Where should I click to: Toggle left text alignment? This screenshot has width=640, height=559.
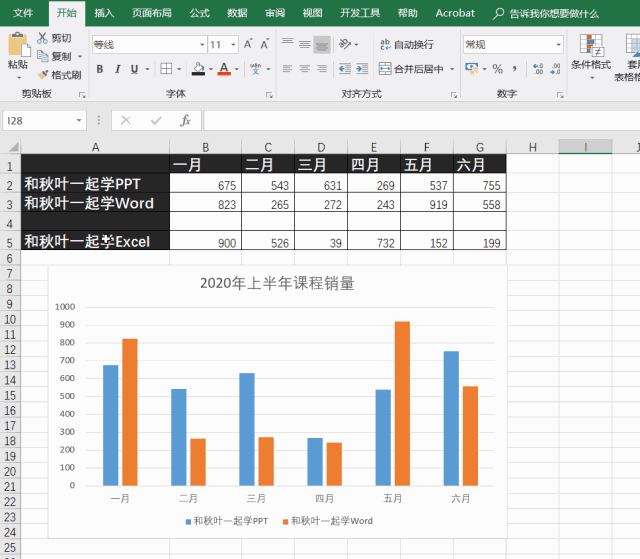pos(288,69)
